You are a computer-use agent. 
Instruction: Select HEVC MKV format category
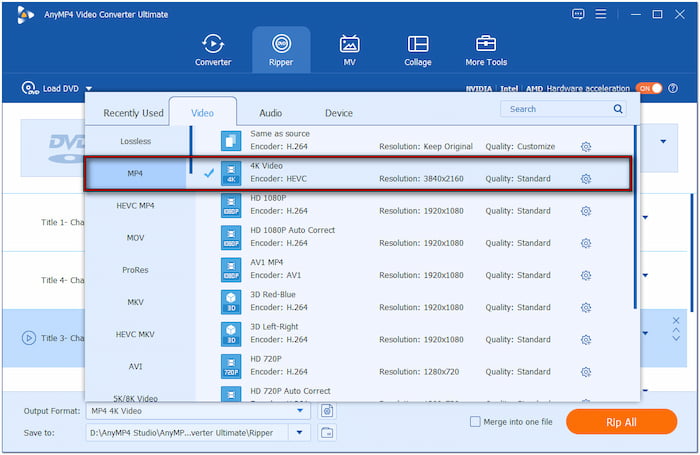coord(136,334)
